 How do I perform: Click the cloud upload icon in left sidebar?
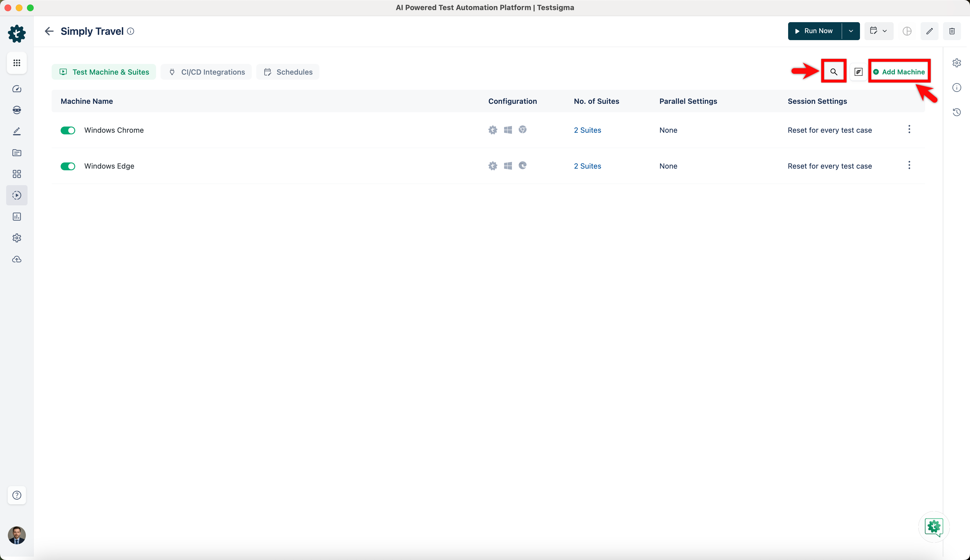click(17, 259)
